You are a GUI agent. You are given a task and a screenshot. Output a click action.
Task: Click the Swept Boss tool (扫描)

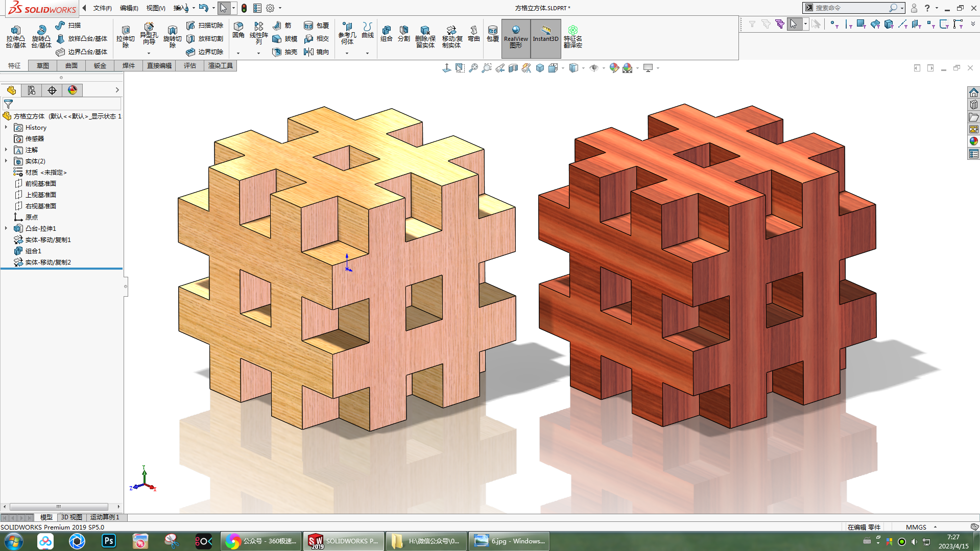click(x=68, y=25)
